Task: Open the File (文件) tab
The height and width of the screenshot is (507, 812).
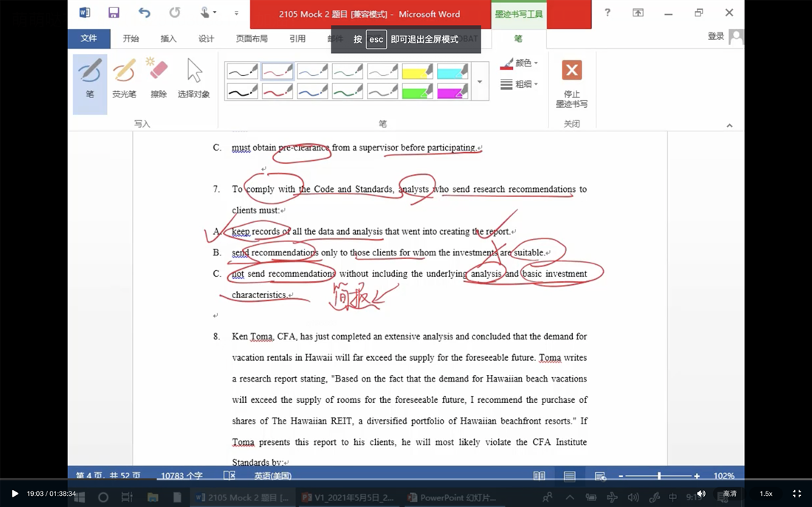Action: 89,38
